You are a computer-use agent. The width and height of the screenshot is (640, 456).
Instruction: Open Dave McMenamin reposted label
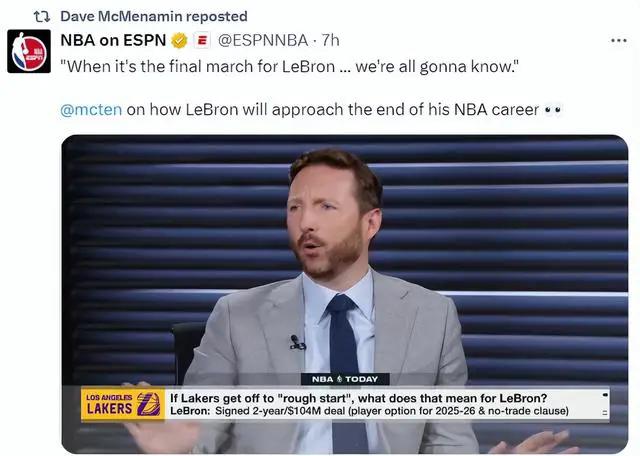[x=154, y=16]
